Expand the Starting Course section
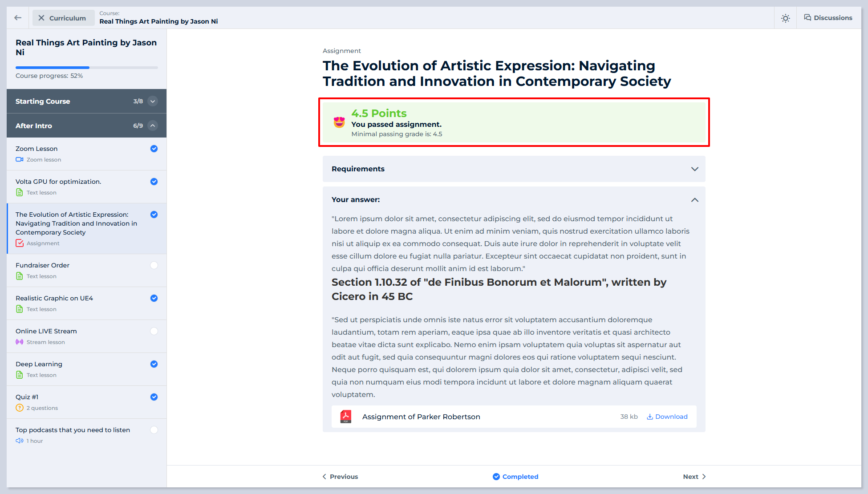The image size is (868, 494). [153, 101]
